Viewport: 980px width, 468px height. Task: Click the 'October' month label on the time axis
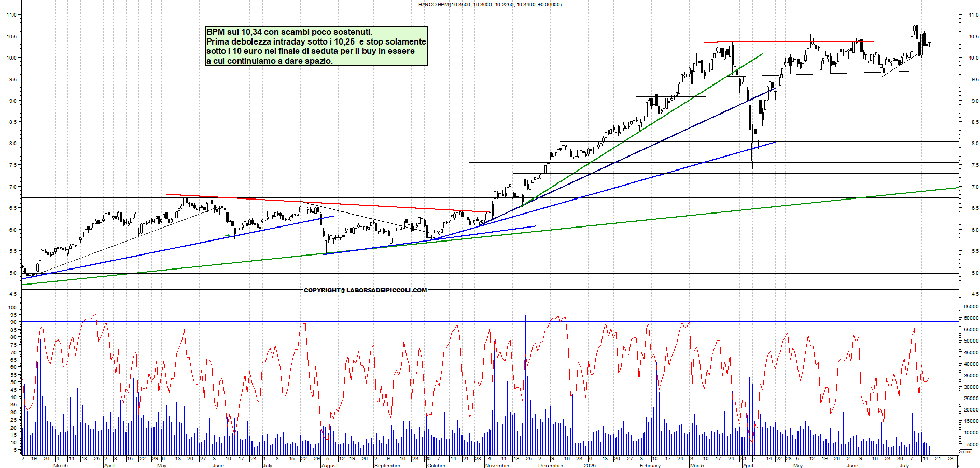pyautogui.click(x=437, y=465)
